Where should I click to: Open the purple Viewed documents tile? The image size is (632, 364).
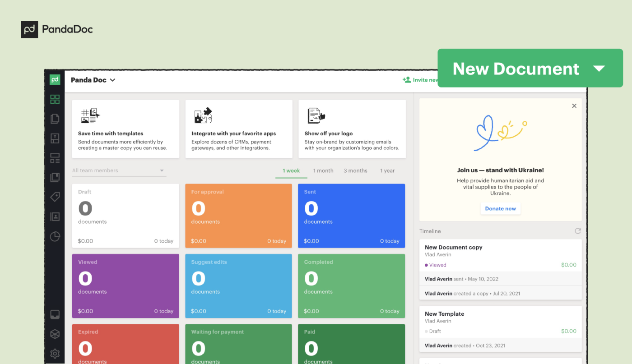pos(125,286)
